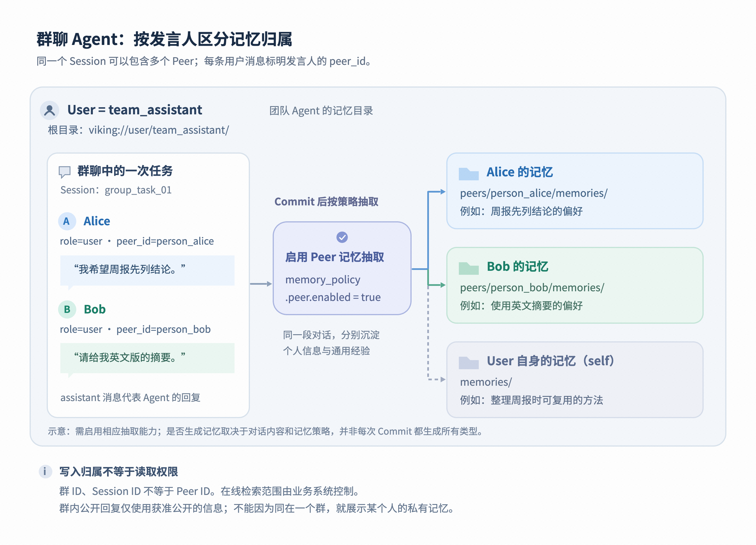Click the 'memories/' path in the self card

(x=486, y=382)
